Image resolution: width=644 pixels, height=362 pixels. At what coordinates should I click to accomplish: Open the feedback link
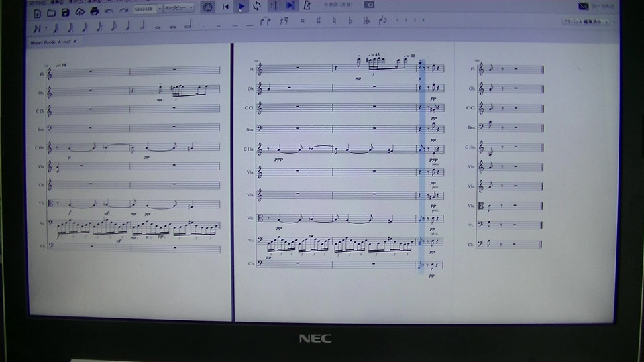pos(596,6)
